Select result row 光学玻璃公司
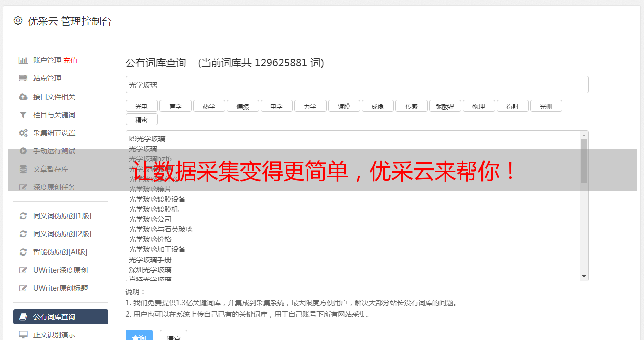 pos(150,219)
